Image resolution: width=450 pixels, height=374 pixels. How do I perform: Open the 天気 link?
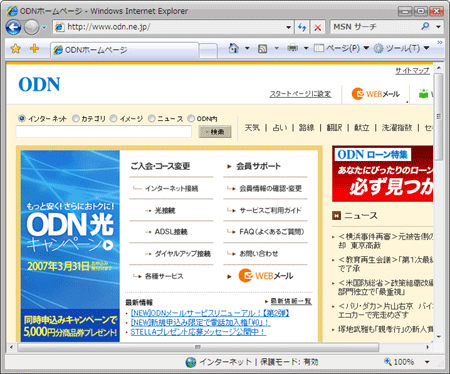252,128
